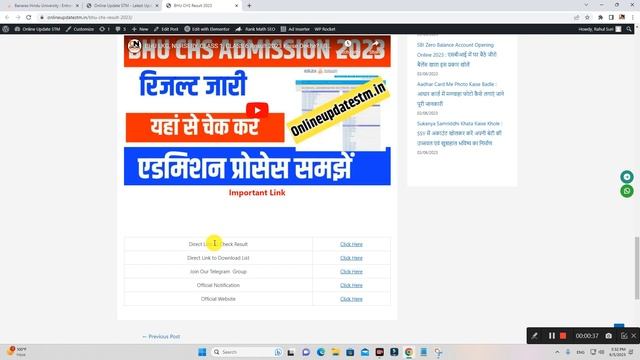
Task: Open Chrome extensions puzzle icon
Action: point(600,18)
